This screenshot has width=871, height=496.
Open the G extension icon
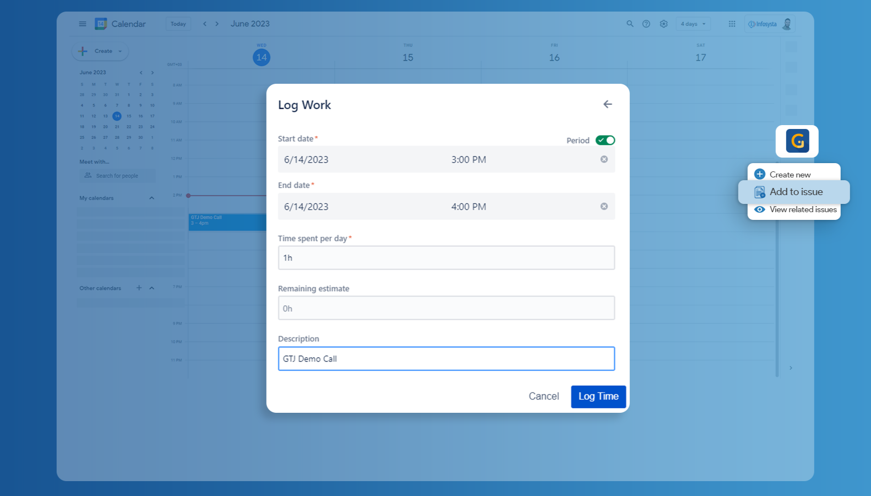(797, 141)
